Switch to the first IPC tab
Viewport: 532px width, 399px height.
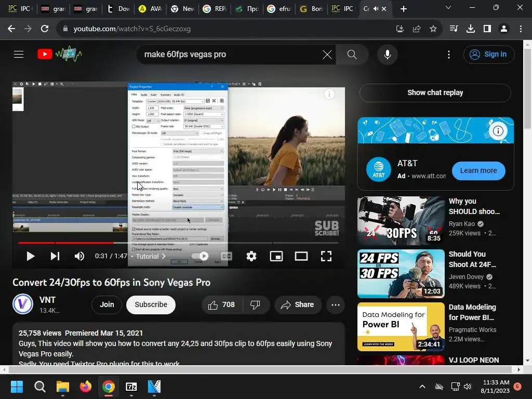19,9
